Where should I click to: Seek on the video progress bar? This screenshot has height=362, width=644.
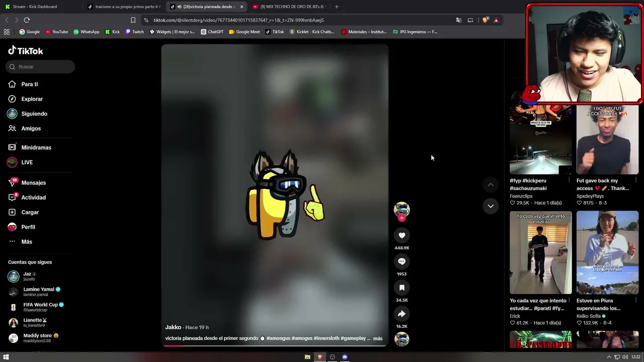click(275, 345)
